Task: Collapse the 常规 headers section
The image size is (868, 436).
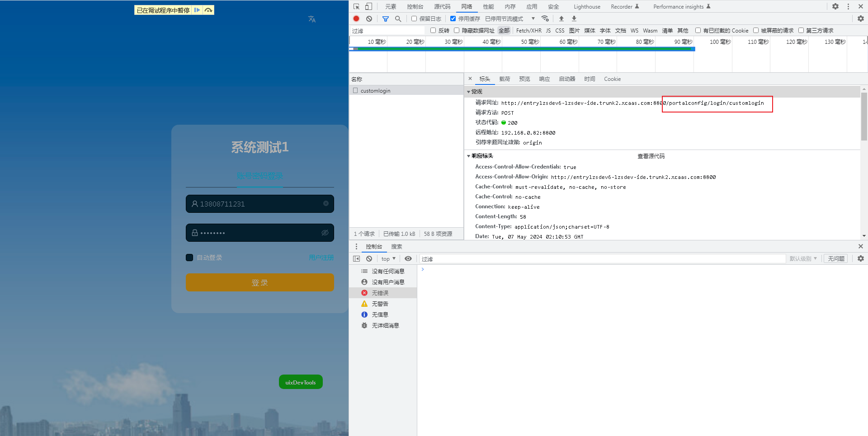Action: click(x=468, y=92)
